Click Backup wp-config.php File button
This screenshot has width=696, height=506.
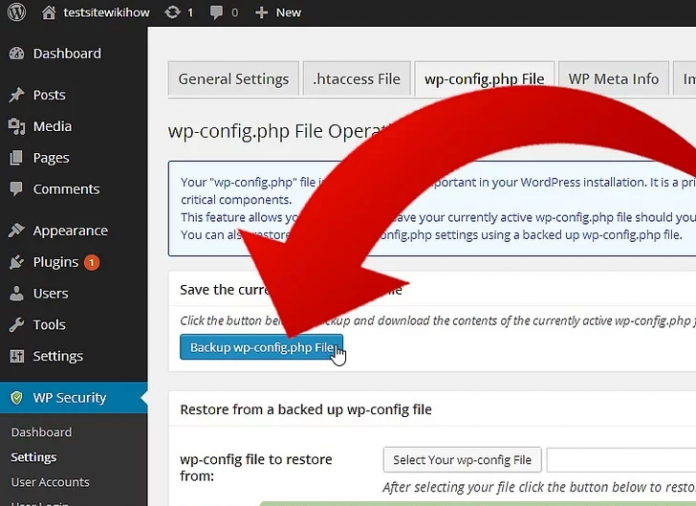click(261, 347)
